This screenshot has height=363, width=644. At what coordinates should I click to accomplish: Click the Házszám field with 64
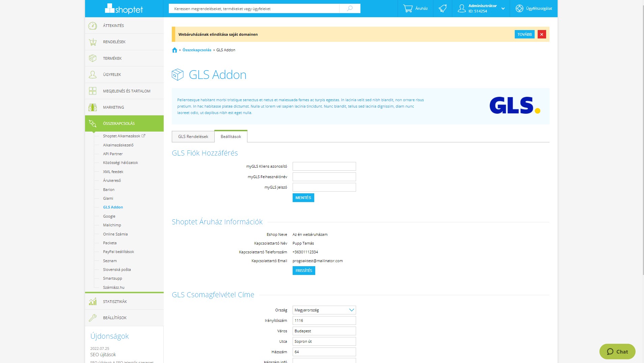pos(324,352)
